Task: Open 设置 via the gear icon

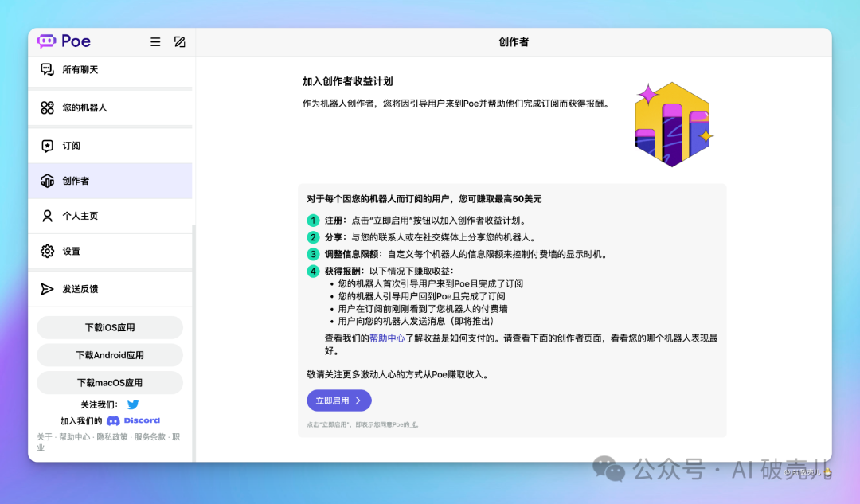Action: [48, 251]
